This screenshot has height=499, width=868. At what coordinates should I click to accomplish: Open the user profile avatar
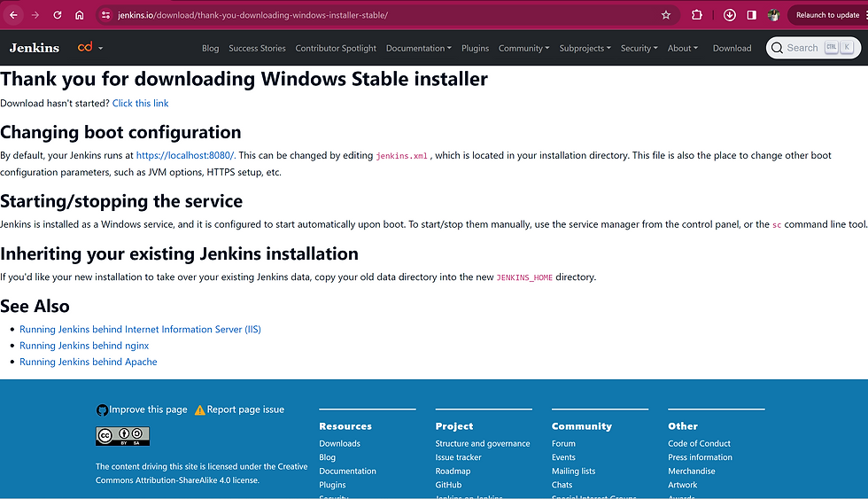coord(773,15)
